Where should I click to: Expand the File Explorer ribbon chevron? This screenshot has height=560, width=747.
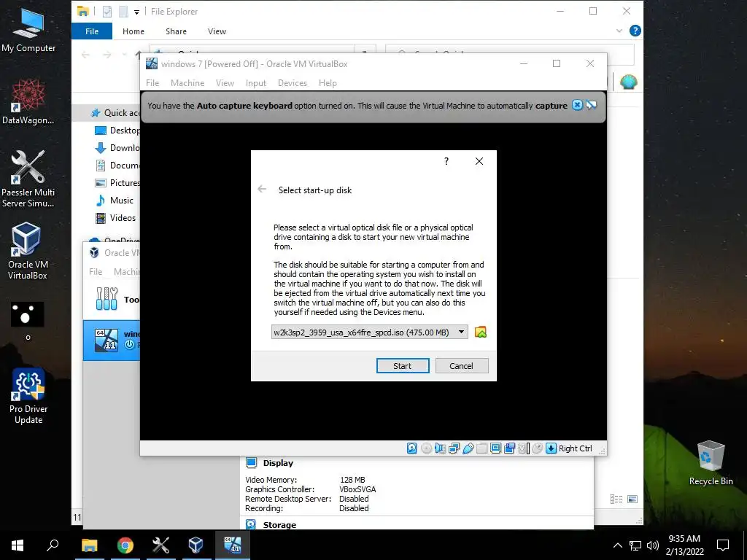pyautogui.click(x=619, y=31)
